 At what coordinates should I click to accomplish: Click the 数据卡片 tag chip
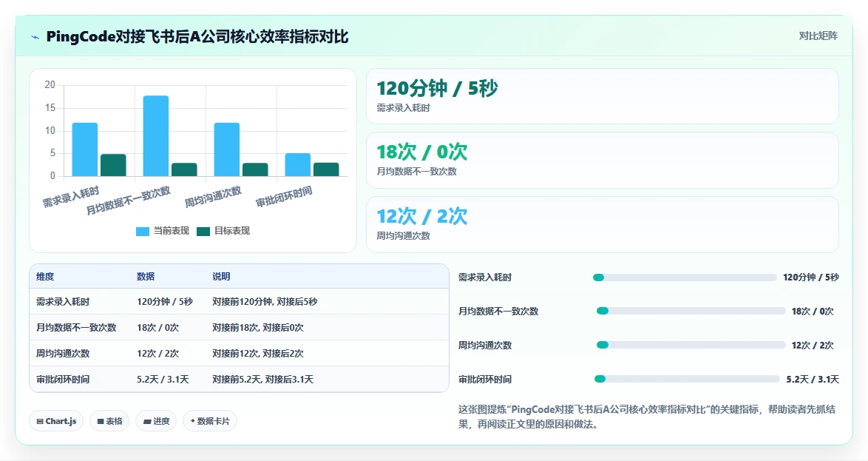coord(210,421)
